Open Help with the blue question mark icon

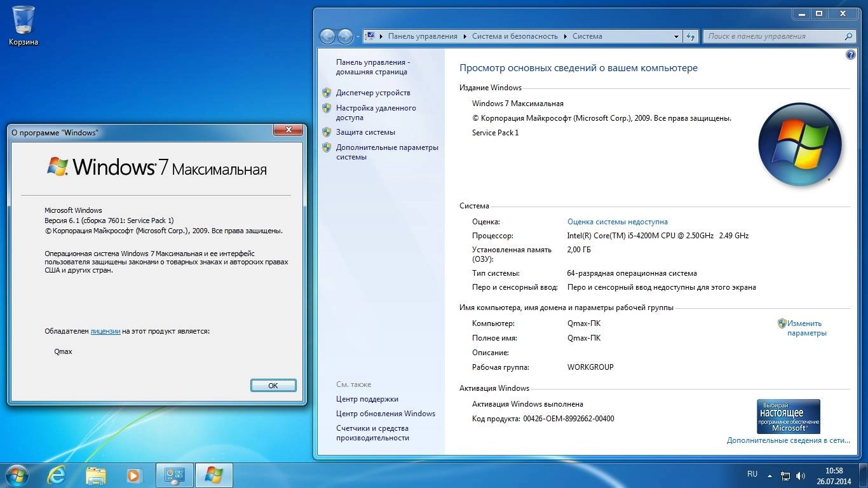click(851, 55)
